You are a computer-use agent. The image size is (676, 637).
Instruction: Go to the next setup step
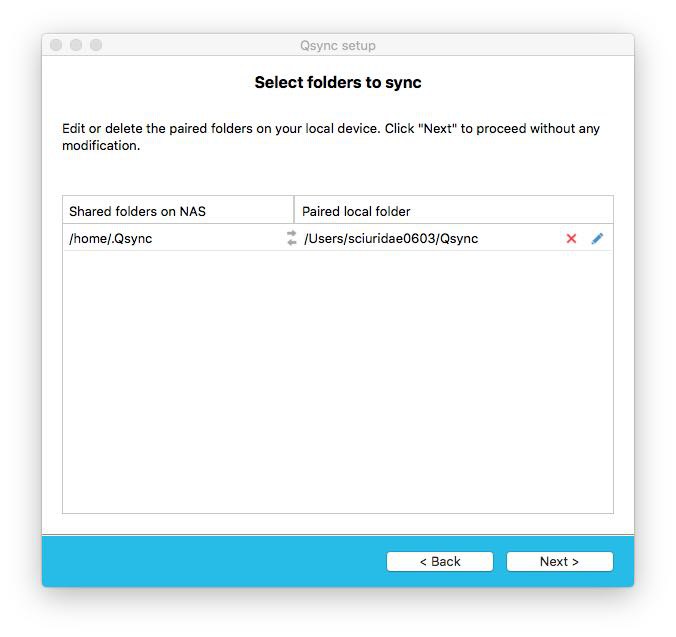click(x=559, y=562)
